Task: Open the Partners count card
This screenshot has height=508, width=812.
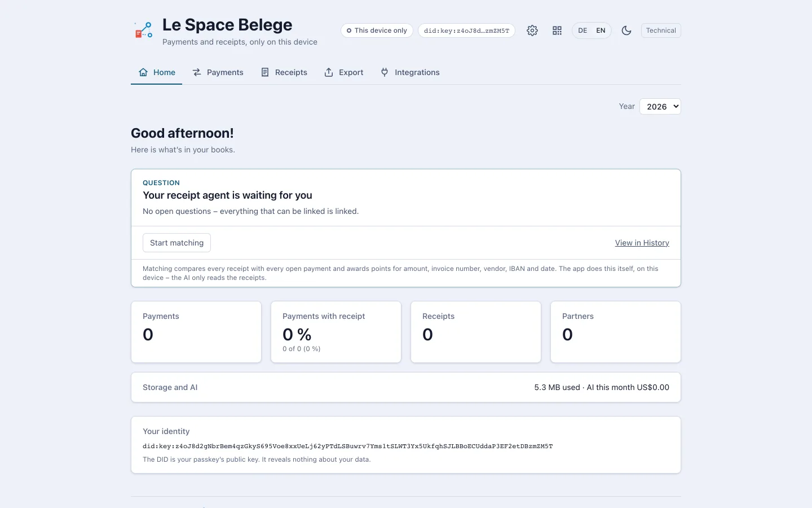Action: (x=616, y=332)
